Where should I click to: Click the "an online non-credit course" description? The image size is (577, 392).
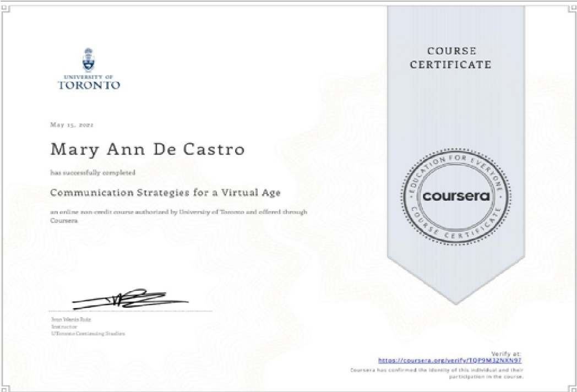pyautogui.click(x=178, y=216)
